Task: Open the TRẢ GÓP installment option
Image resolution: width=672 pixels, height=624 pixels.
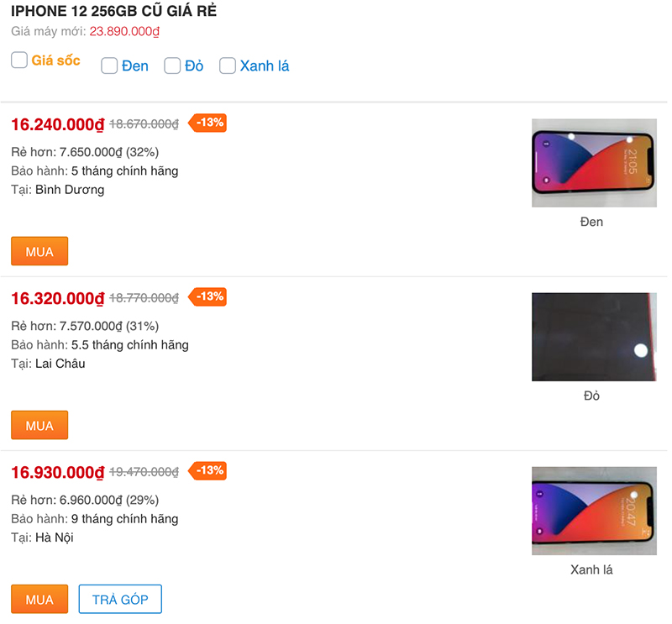Action: [x=119, y=599]
